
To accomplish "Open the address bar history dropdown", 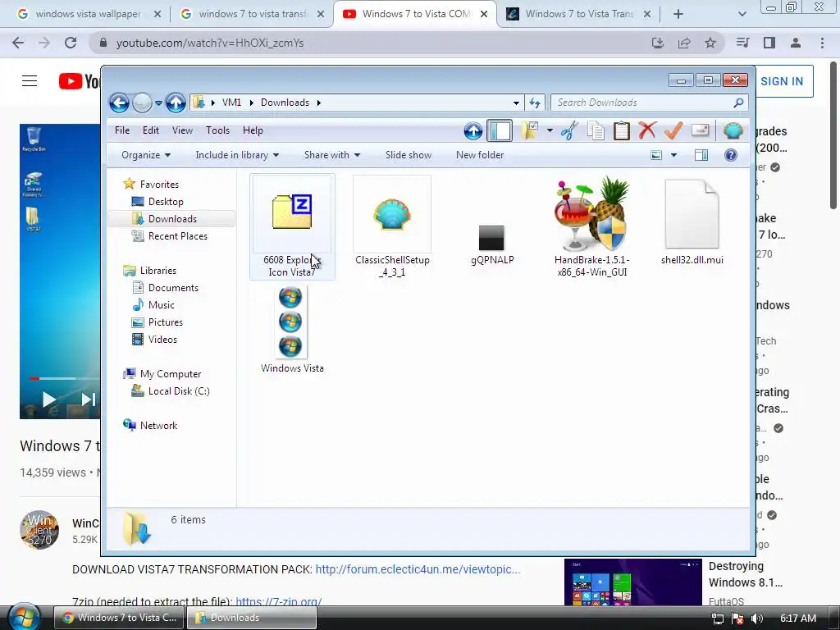I will click(x=516, y=103).
